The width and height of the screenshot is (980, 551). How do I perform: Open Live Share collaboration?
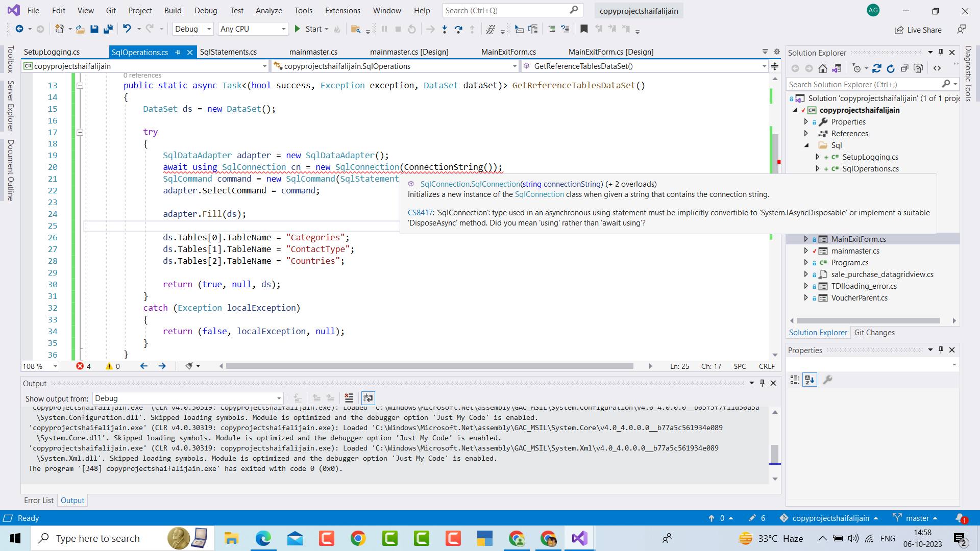(918, 30)
